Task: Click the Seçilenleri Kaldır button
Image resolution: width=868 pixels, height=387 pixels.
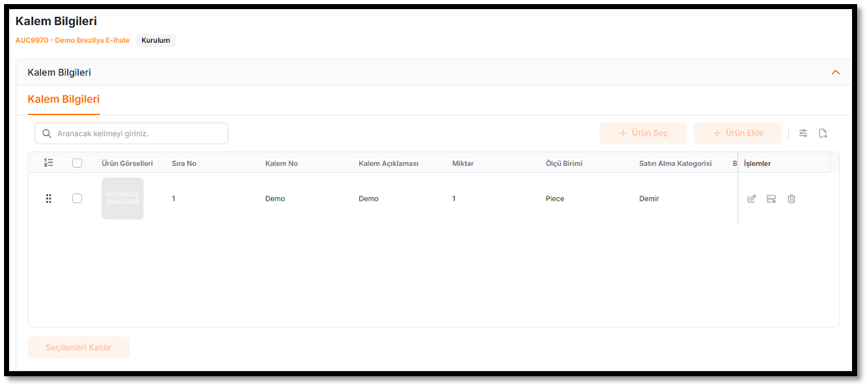Action: tap(79, 348)
